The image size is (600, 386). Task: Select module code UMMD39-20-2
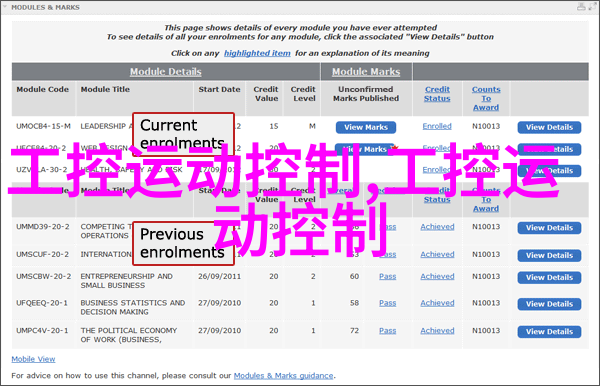[42, 227]
